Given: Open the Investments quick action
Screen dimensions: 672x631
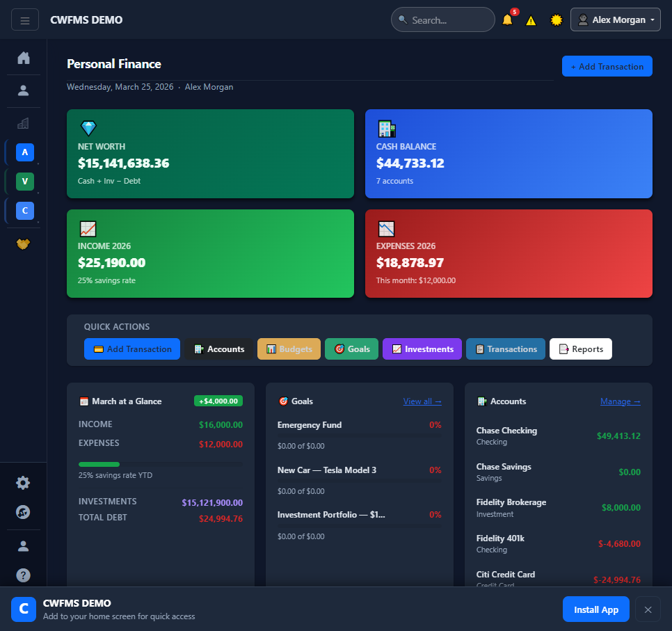Looking at the screenshot, I should click(422, 349).
